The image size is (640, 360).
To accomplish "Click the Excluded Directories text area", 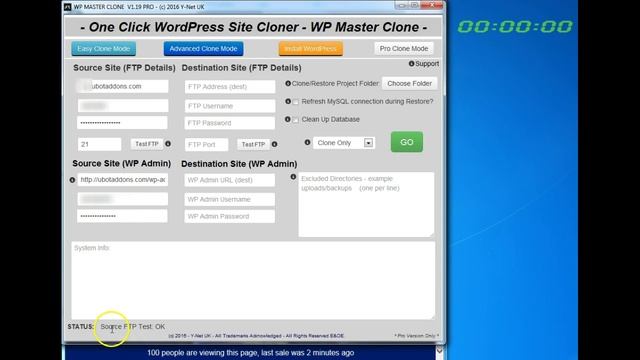I will 366,204.
